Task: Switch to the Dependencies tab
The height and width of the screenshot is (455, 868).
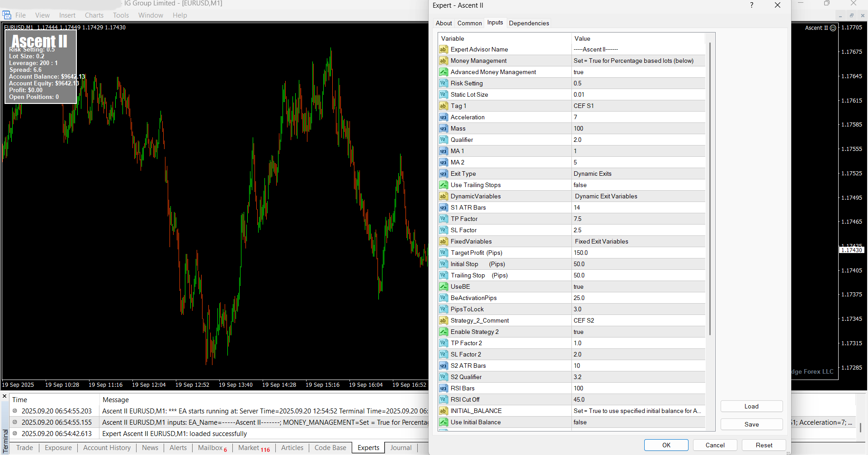Action: click(x=528, y=23)
